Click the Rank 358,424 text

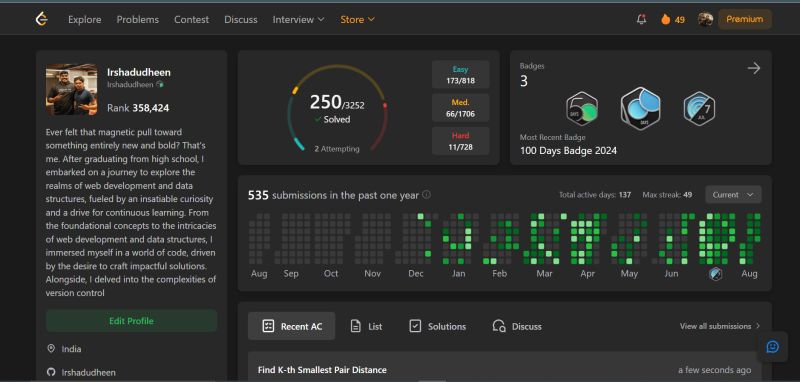click(138, 108)
